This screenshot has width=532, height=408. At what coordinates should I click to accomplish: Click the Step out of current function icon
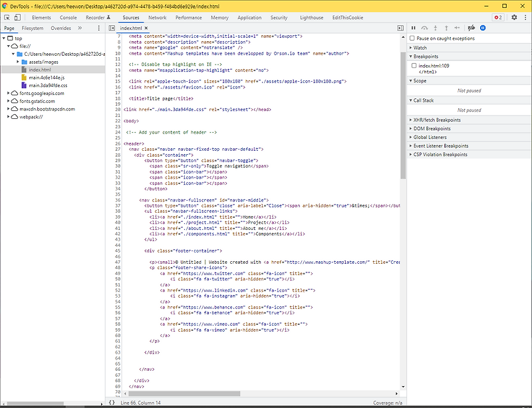[446, 28]
